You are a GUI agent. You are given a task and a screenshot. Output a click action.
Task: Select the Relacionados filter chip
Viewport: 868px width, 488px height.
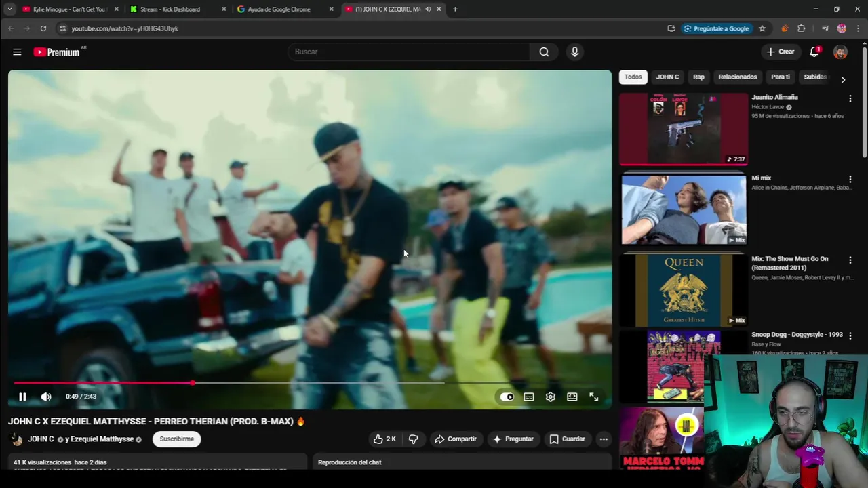tap(738, 77)
